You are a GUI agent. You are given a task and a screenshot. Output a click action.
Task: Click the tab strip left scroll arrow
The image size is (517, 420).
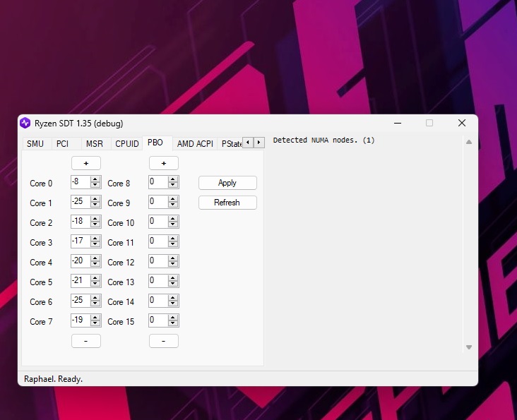pos(248,143)
